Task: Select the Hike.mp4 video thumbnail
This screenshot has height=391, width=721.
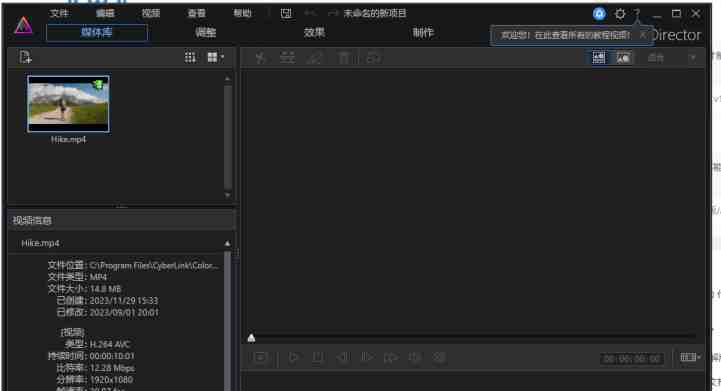Action: click(x=69, y=104)
